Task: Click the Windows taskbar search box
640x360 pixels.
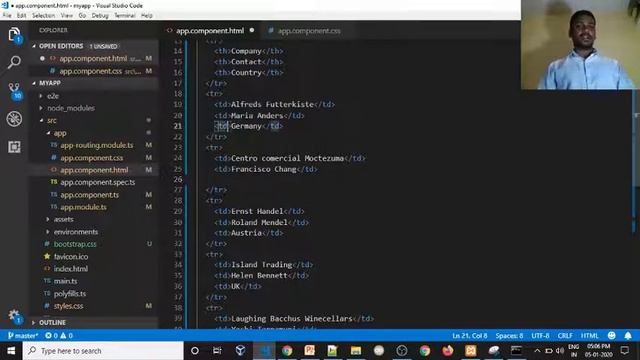Action: pyautogui.click(x=103, y=351)
